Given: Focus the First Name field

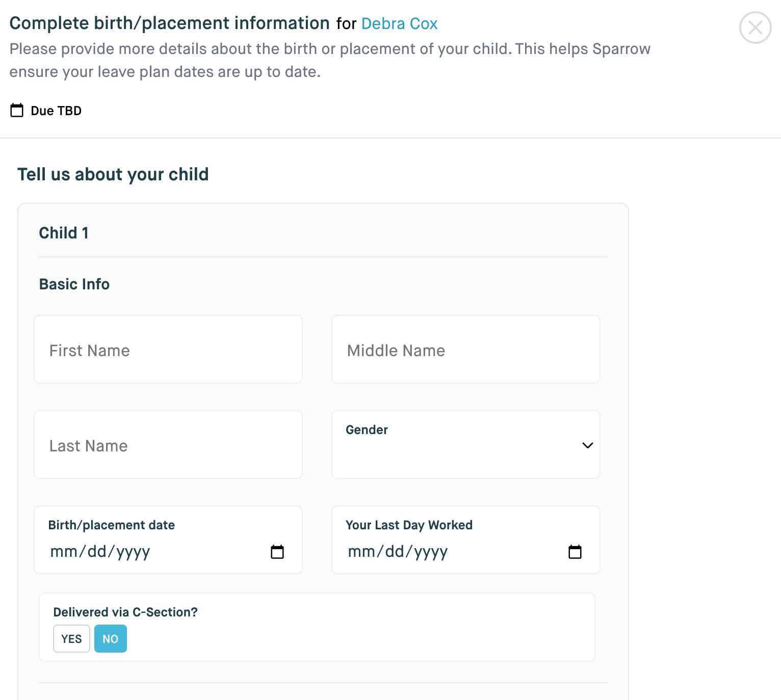Looking at the screenshot, I should point(168,349).
